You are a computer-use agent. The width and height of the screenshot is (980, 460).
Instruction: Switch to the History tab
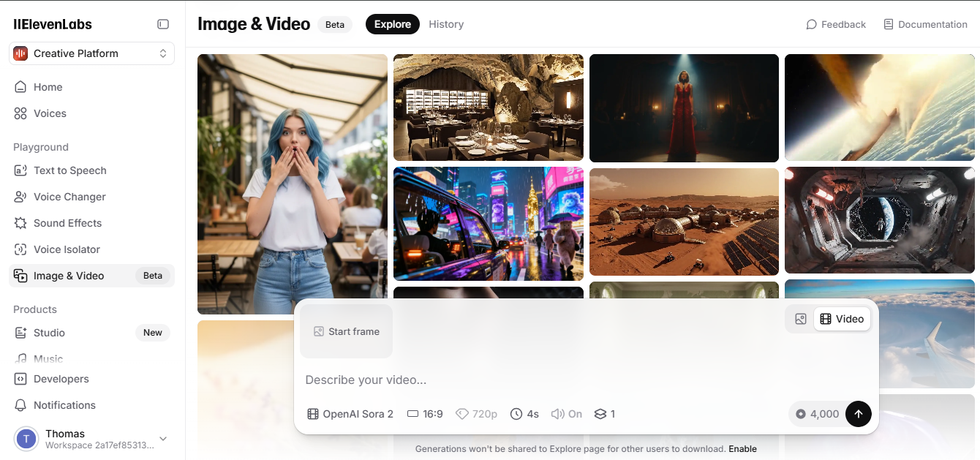(x=446, y=24)
